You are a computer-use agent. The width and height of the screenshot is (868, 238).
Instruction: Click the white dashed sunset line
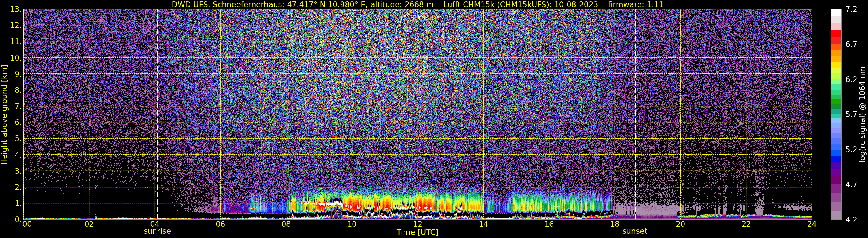click(635, 114)
